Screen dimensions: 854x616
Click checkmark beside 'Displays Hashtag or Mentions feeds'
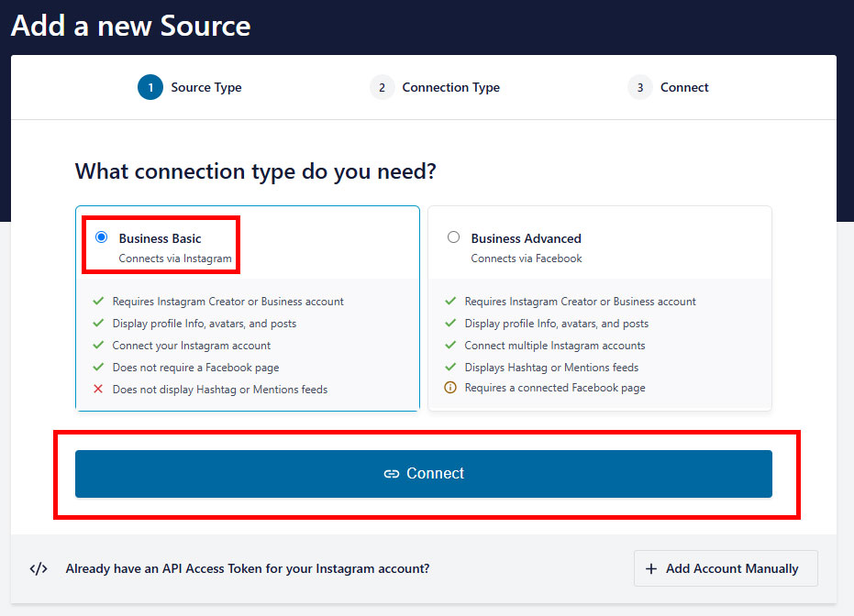tap(450, 367)
